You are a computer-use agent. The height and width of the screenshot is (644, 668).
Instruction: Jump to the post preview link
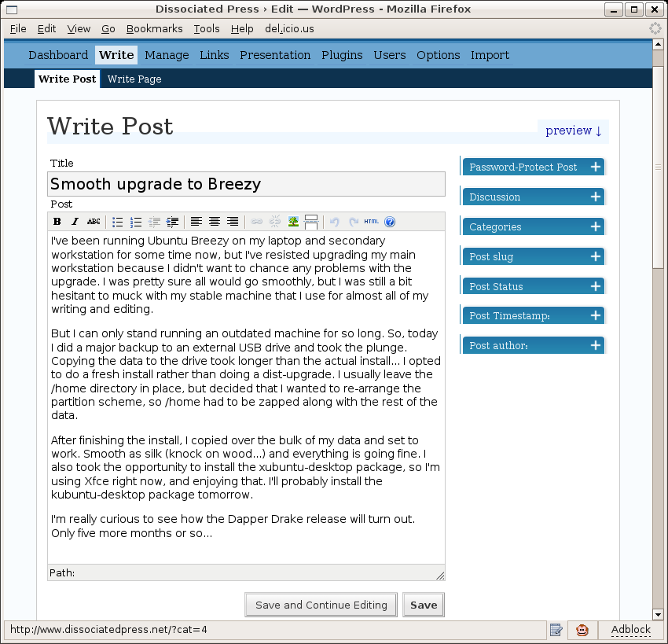[x=574, y=131]
